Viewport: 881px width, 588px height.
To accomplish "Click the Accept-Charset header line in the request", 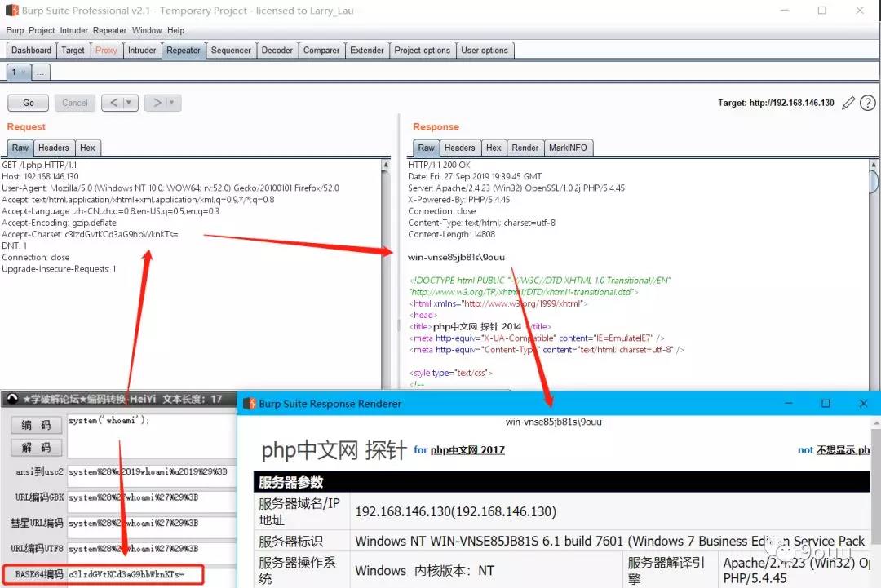I will click(x=90, y=234).
